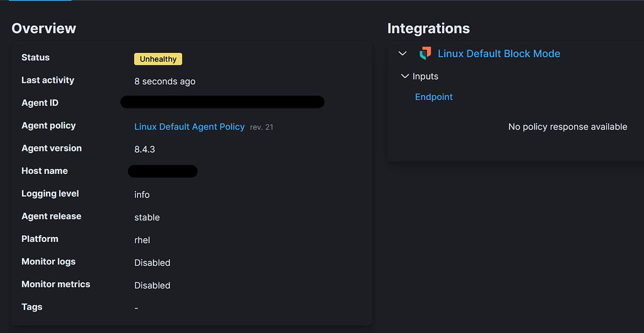
Task: Collapse the Linux Default Block Mode integration
Action: click(x=403, y=53)
